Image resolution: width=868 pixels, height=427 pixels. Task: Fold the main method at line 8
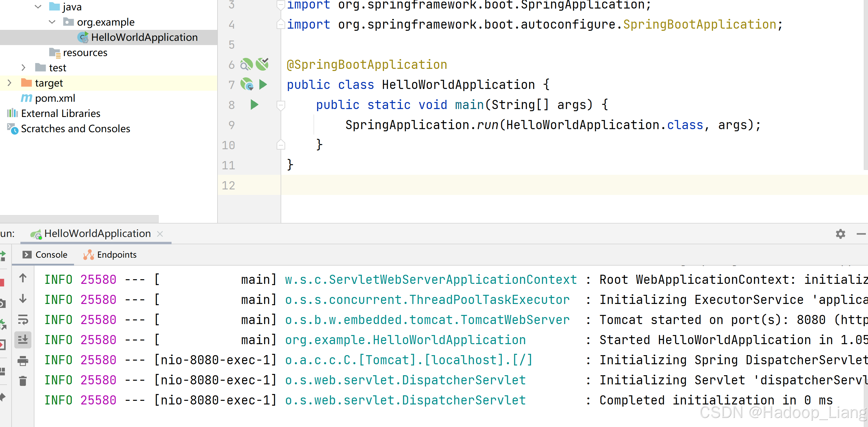(x=281, y=105)
